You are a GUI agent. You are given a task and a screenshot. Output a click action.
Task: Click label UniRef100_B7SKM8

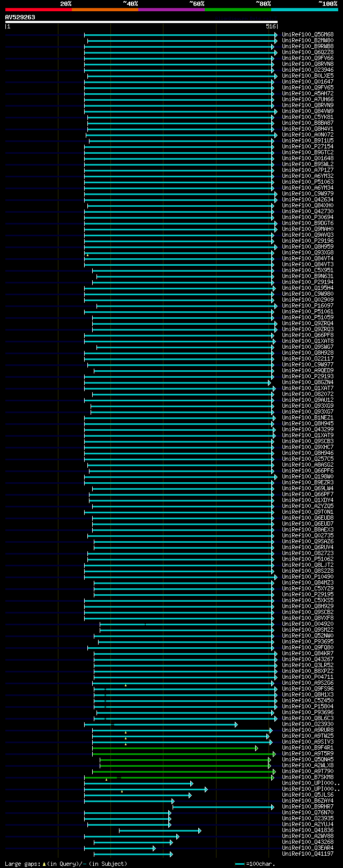(308, 777)
